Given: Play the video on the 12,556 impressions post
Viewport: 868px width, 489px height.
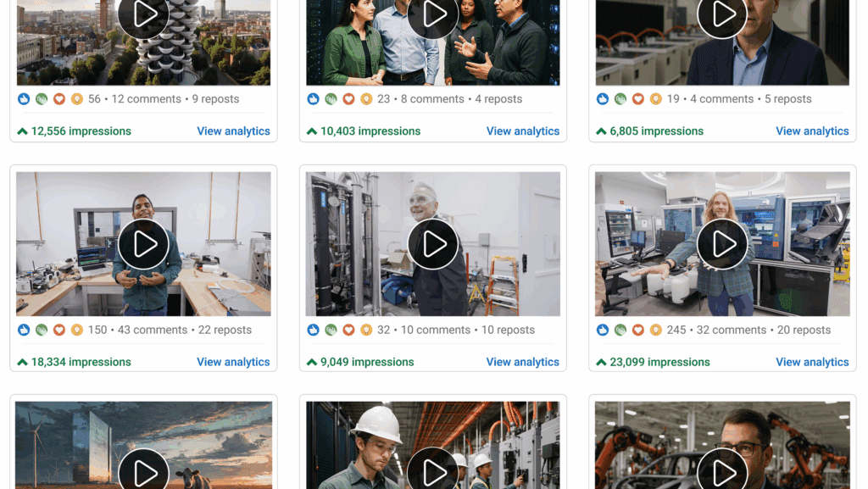Looking at the screenshot, I should (143, 14).
